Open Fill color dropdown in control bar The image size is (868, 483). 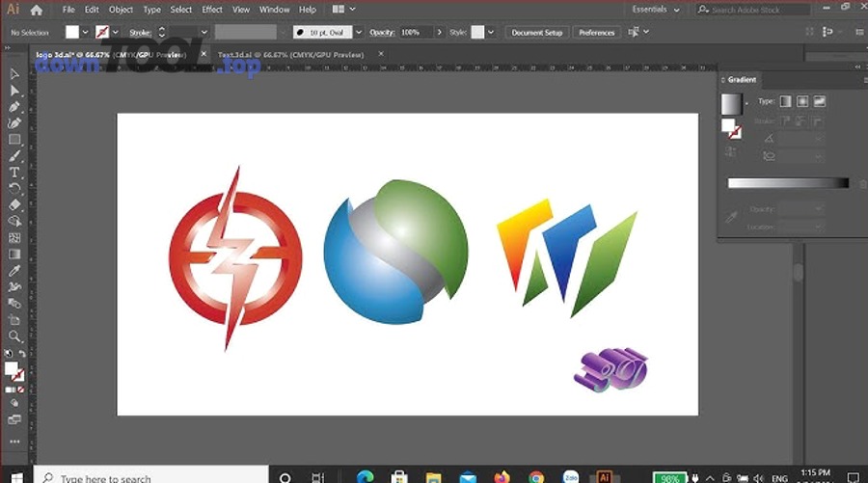coord(85,32)
